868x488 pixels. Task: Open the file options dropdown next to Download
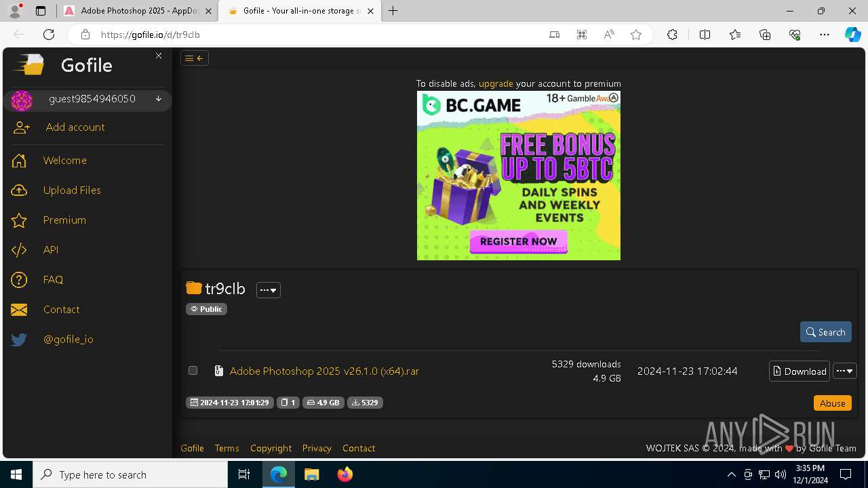(845, 371)
